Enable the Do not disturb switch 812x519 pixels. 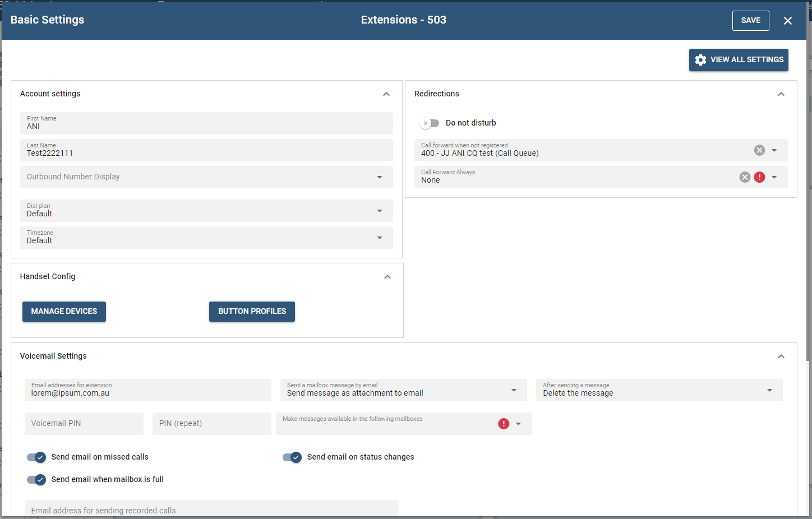(x=430, y=123)
